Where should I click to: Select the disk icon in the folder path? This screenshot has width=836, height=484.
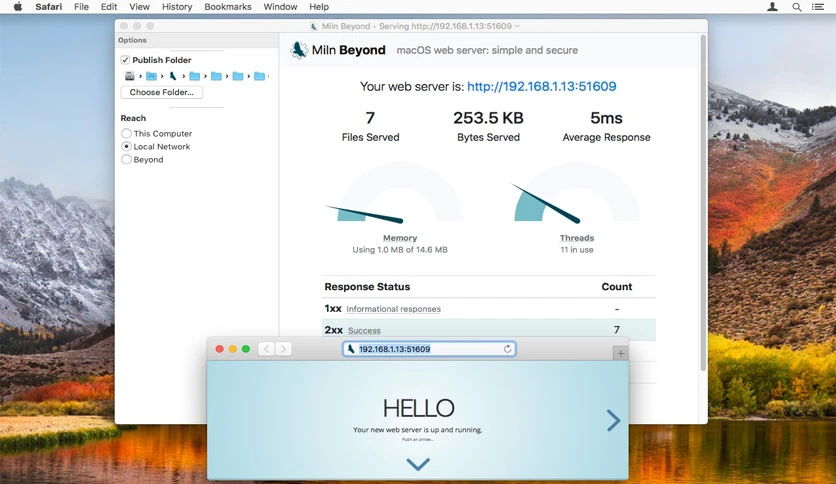(130, 76)
